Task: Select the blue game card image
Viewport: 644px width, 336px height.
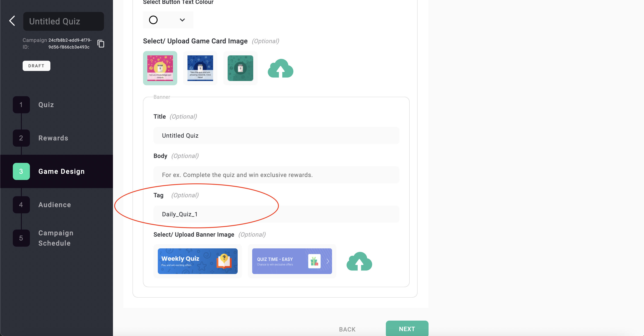Action: click(200, 68)
